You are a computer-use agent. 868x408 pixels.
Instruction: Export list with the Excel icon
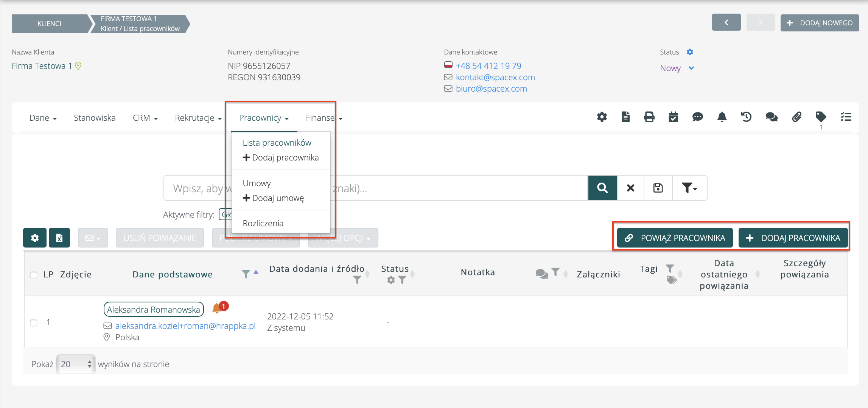59,238
